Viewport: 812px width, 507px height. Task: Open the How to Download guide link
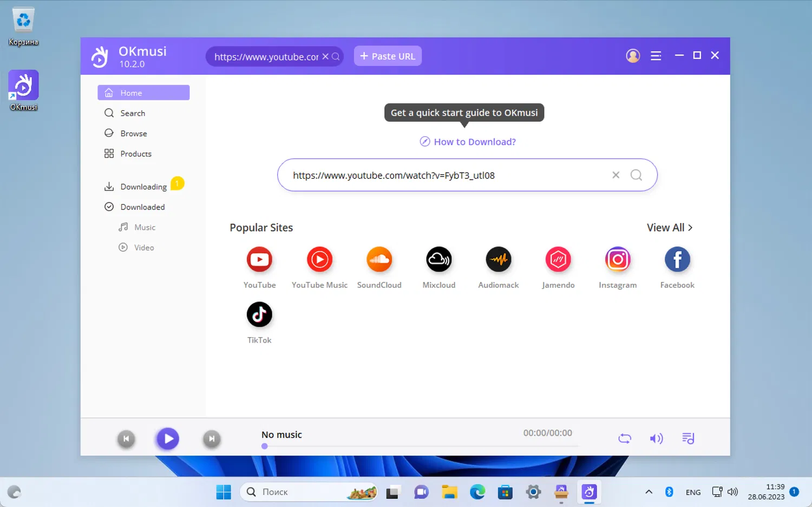[x=468, y=142]
